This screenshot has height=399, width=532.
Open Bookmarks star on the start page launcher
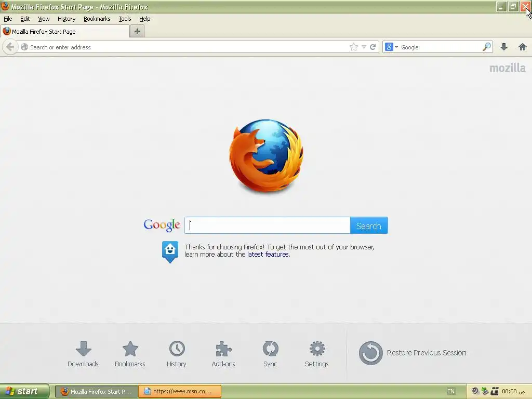click(x=130, y=354)
